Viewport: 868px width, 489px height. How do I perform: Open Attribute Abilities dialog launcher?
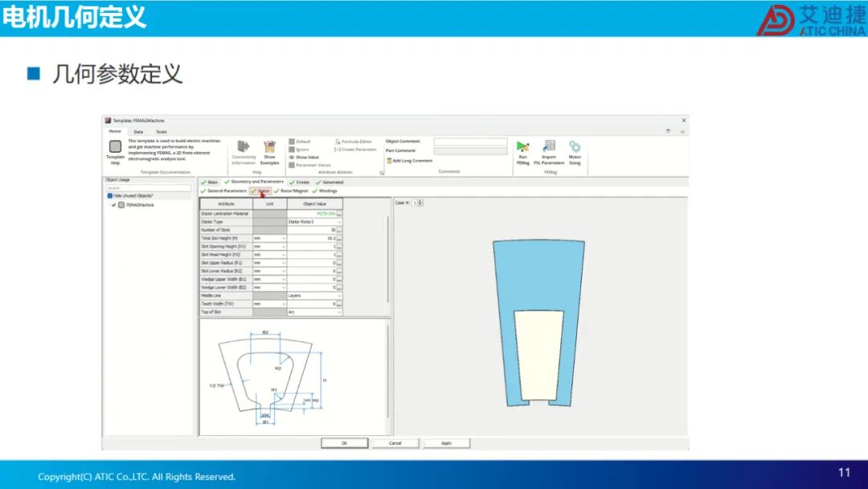pos(382,173)
